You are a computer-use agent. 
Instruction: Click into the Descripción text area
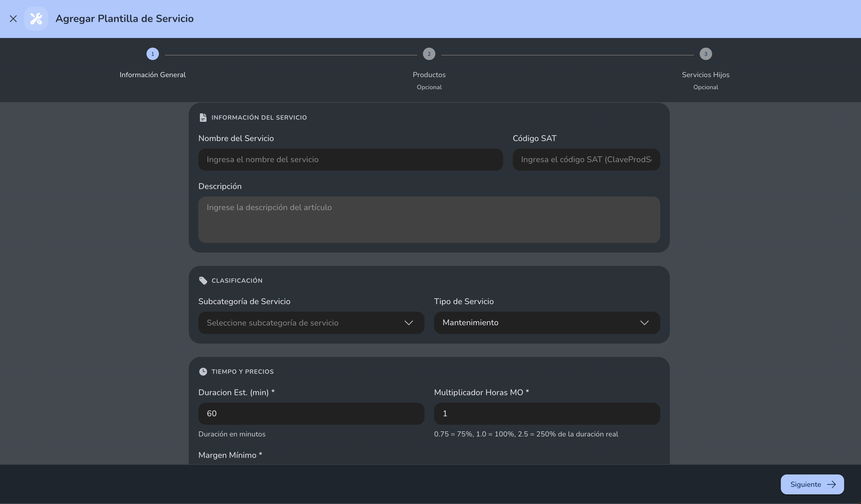[x=429, y=220]
